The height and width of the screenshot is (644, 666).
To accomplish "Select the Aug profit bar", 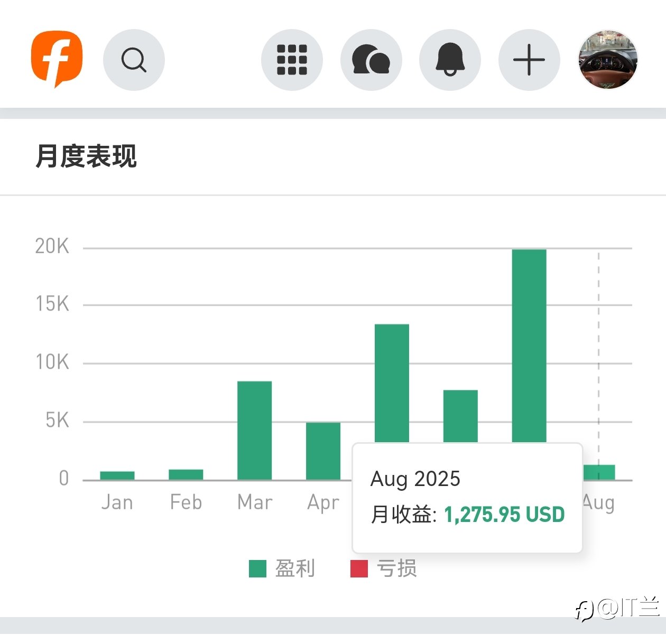I will pos(599,472).
